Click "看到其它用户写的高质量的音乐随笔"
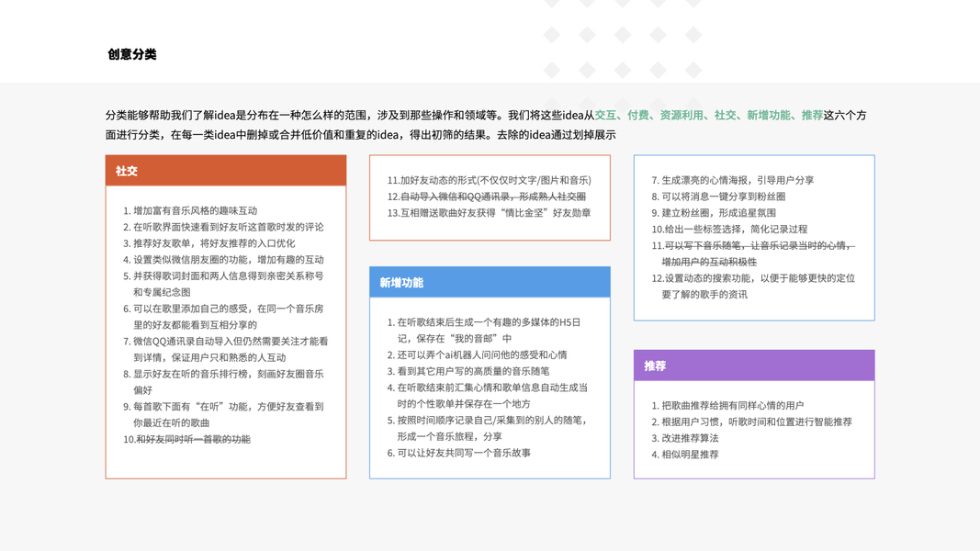The height and width of the screenshot is (551, 980). coord(468,371)
